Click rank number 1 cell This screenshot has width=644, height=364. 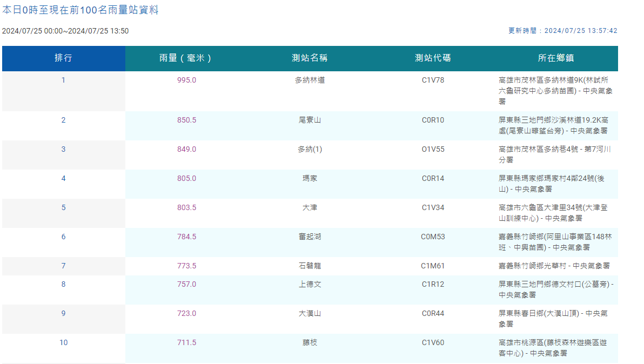[64, 91]
